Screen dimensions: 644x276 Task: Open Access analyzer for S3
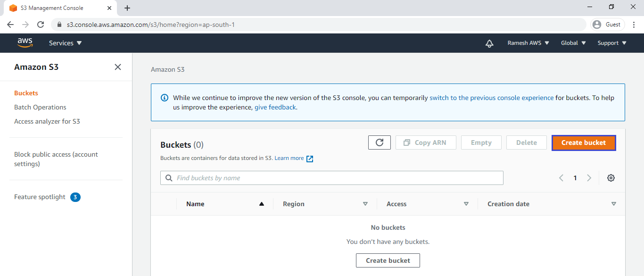click(x=47, y=121)
